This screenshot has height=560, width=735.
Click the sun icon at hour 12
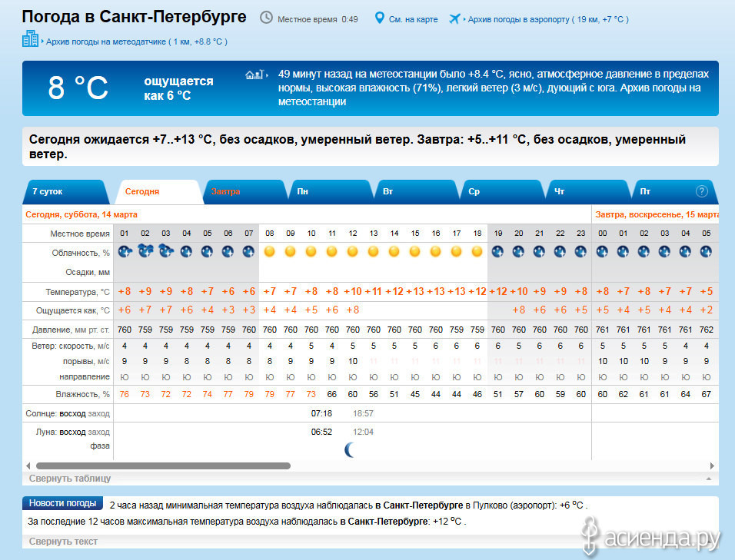pyautogui.click(x=353, y=251)
